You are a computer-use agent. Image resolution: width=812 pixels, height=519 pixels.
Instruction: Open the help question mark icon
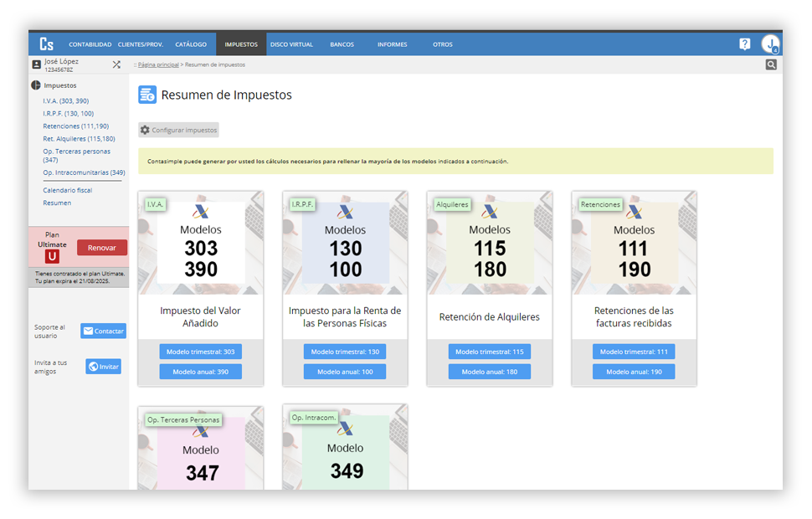(745, 44)
